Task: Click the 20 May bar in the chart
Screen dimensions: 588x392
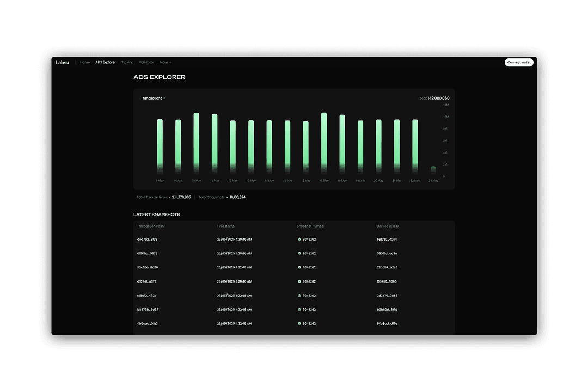Action: 378,146
